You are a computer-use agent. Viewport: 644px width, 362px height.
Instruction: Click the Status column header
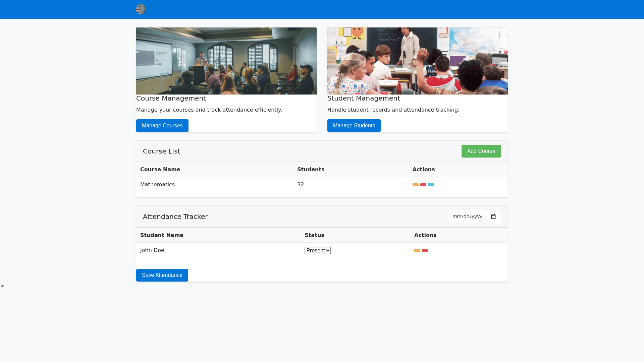314,235
